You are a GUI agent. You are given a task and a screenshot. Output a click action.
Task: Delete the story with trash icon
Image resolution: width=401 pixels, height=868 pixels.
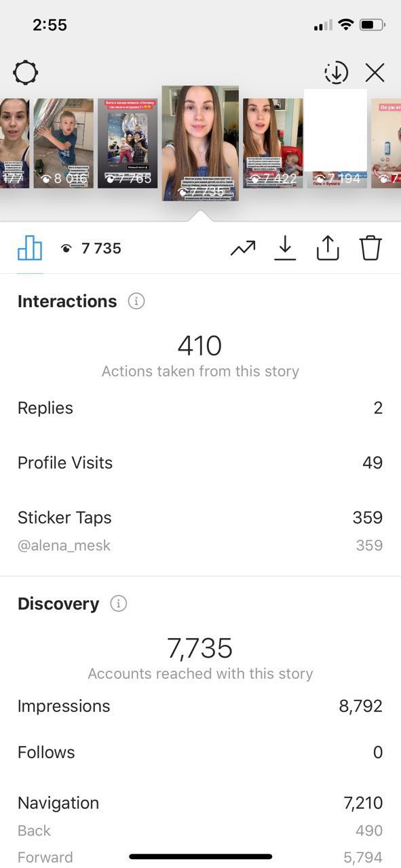coord(370,249)
